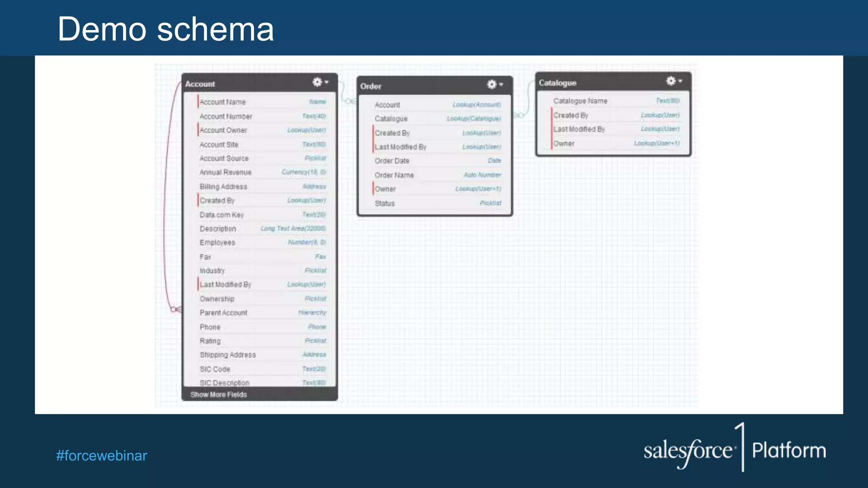Image resolution: width=868 pixels, height=488 pixels.
Task: Select the Account header title
Action: click(200, 84)
